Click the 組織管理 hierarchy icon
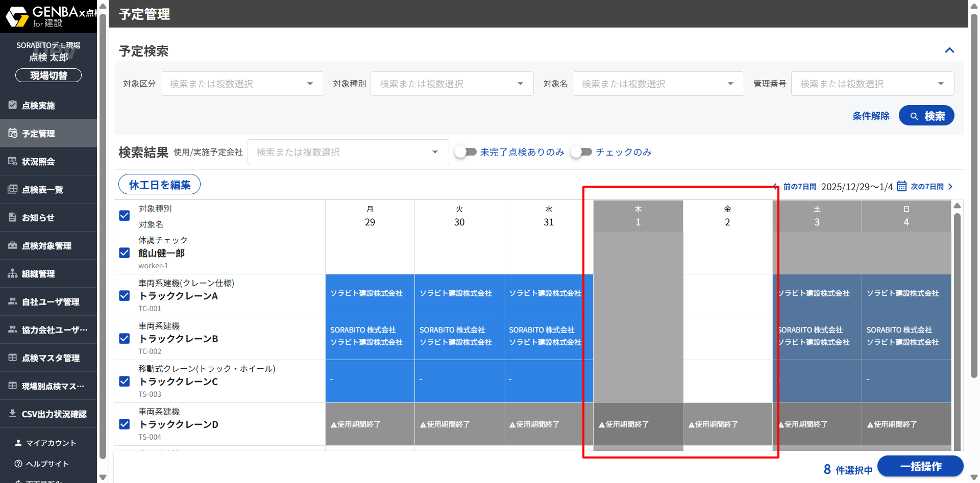The height and width of the screenshot is (483, 980). (x=13, y=273)
